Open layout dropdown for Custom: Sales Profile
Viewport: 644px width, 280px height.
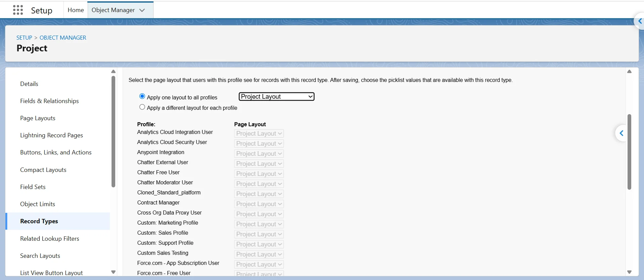[259, 234]
